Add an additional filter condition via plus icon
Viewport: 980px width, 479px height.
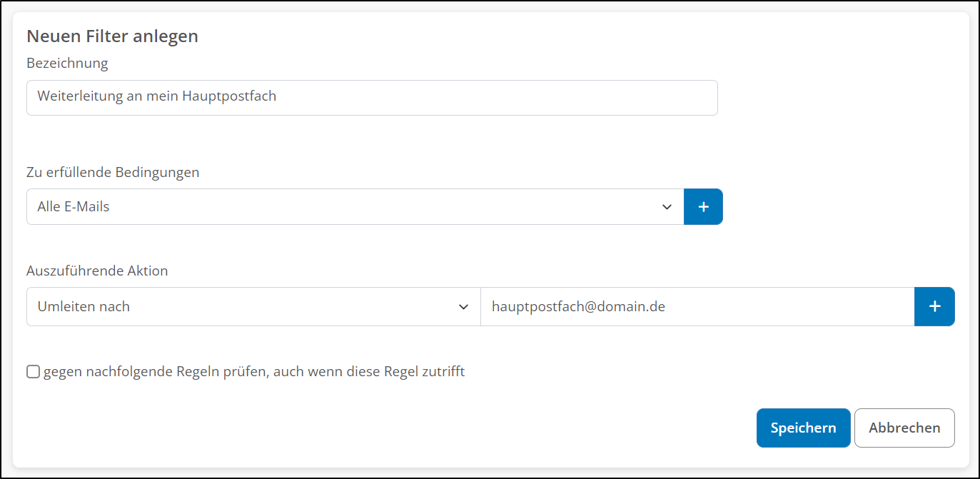703,206
